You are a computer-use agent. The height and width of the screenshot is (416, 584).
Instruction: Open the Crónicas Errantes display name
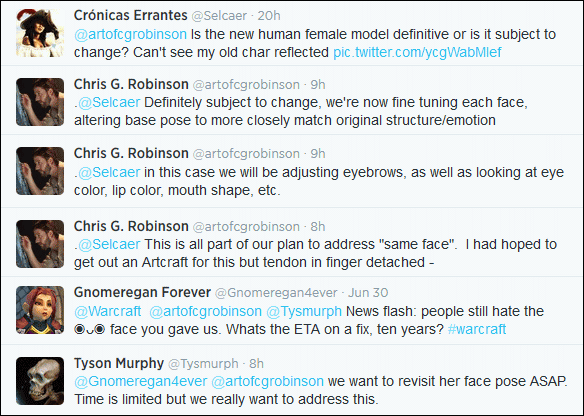point(130,15)
